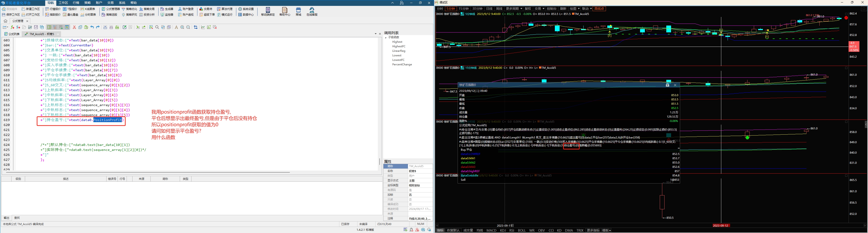
Task: Click 账户登录 account login
Action: coord(186,9)
